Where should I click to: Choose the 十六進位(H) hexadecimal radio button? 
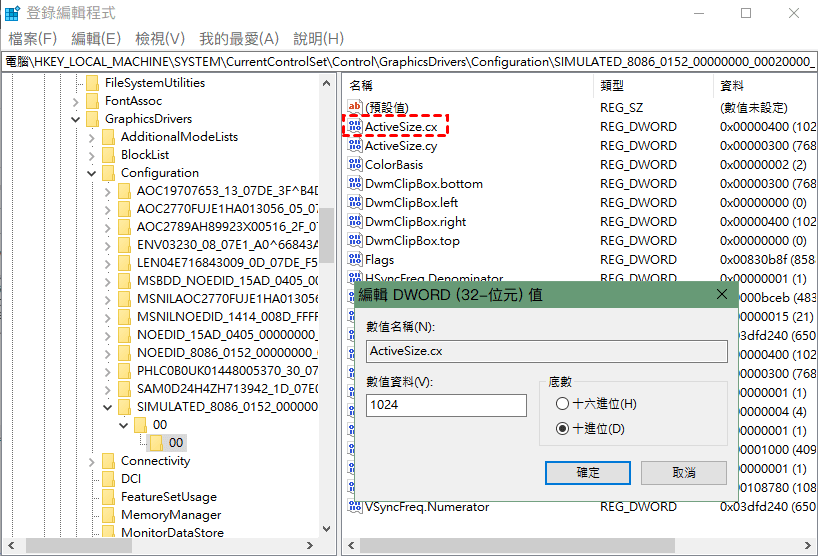(x=562, y=404)
